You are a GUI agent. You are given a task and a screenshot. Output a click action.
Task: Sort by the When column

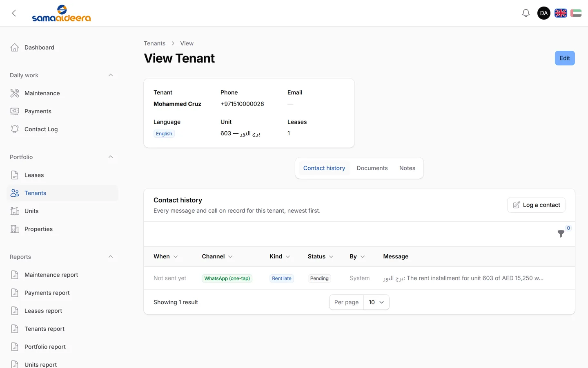(166, 256)
